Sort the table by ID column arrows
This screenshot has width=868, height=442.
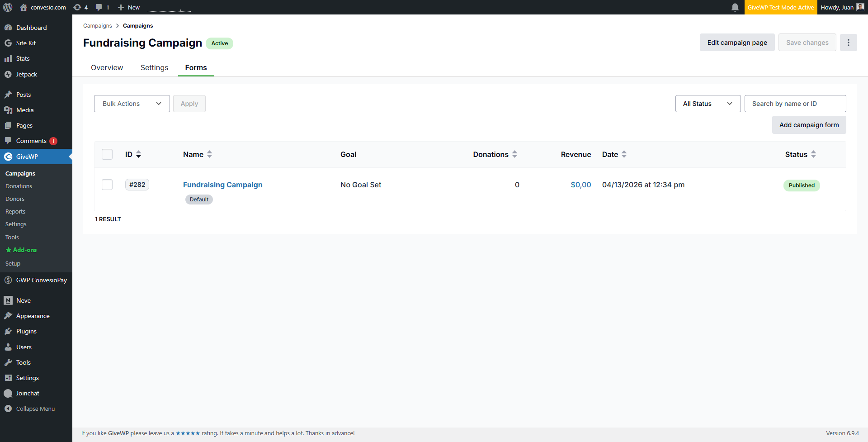[138, 154]
